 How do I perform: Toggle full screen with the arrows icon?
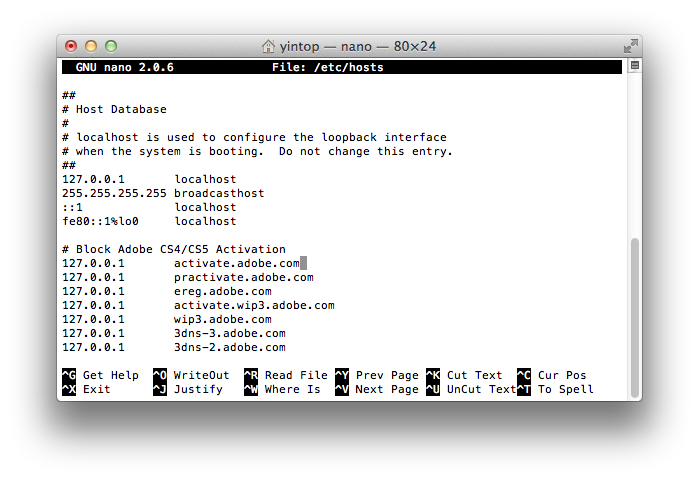630,46
